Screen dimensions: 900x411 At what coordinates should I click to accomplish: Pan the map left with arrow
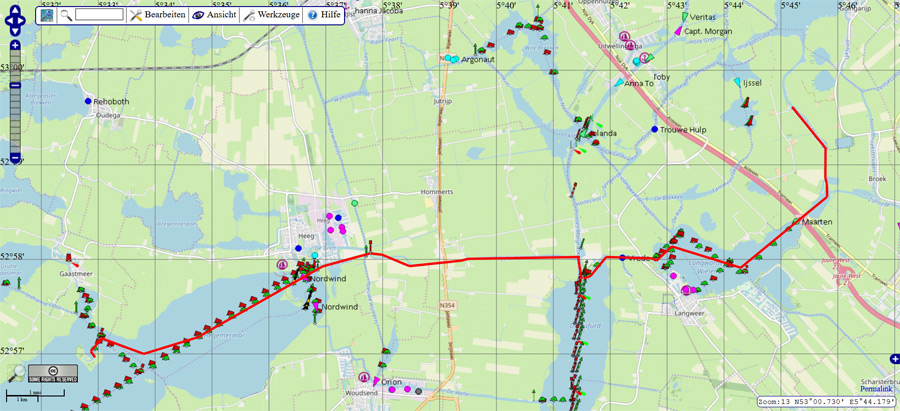6,20
